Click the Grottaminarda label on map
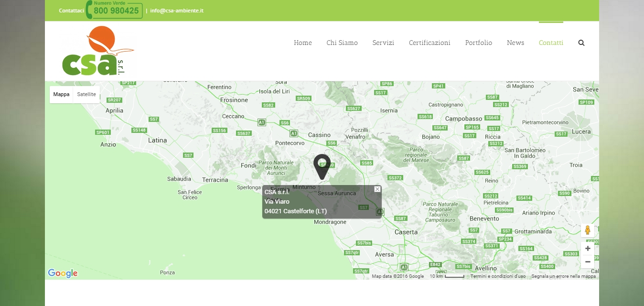The height and width of the screenshot is (306, 644). (533, 231)
